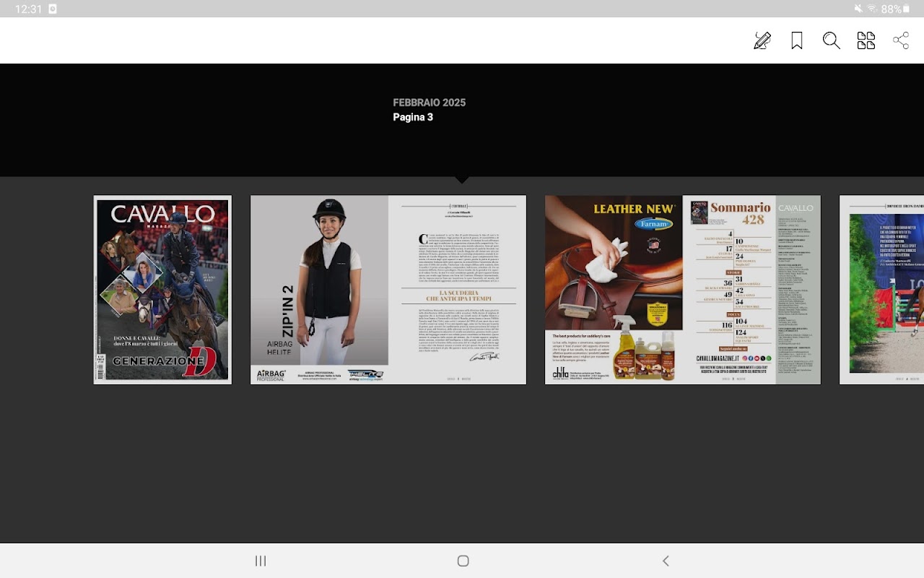The height and width of the screenshot is (578, 924).
Task: Tap the battery 88% status indicator
Action: pos(896,9)
